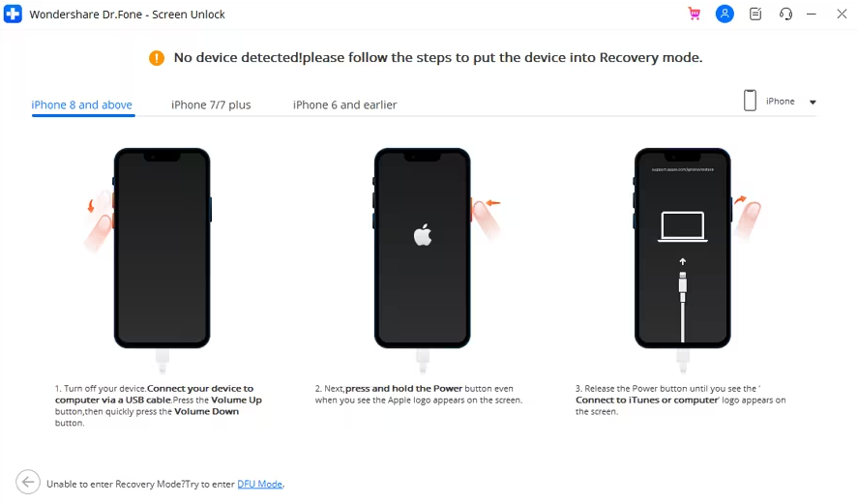Minimize the Dr.Fone window

tap(812, 14)
